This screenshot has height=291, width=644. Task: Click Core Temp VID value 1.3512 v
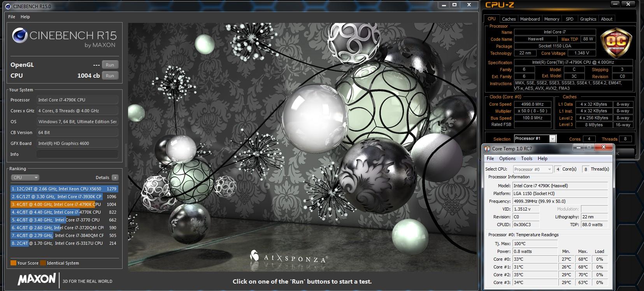pyautogui.click(x=526, y=209)
